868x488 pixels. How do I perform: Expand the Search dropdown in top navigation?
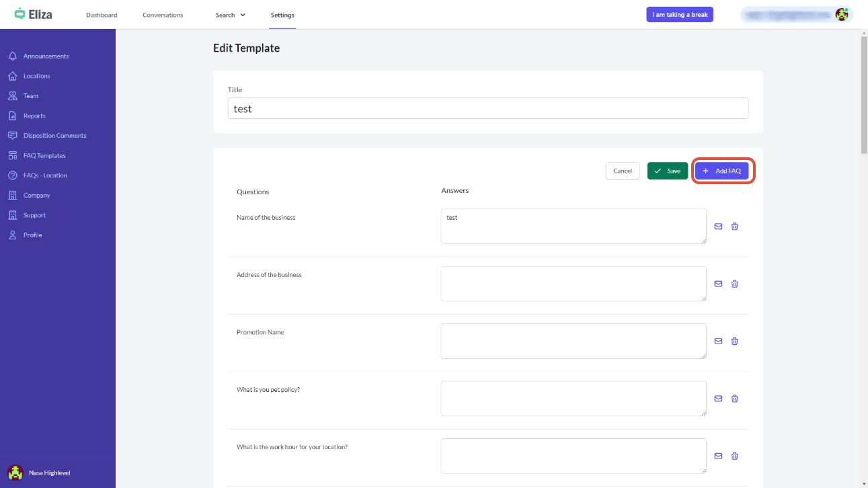click(x=230, y=15)
